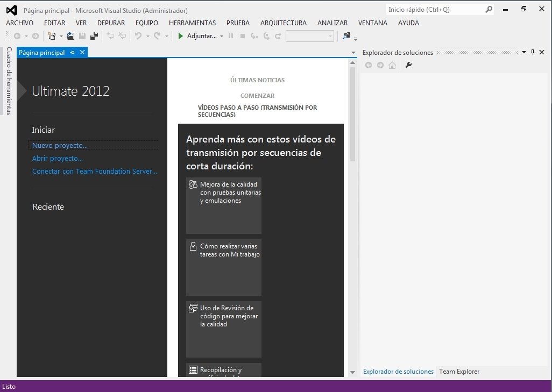Open the VENTANA menu
Image resolution: width=552 pixels, height=392 pixels.
tap(372, 23)
